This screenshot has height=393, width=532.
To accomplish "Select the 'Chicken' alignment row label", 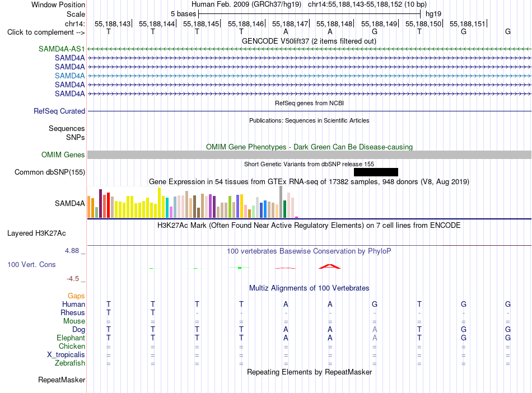I will (x=72, y=346).
